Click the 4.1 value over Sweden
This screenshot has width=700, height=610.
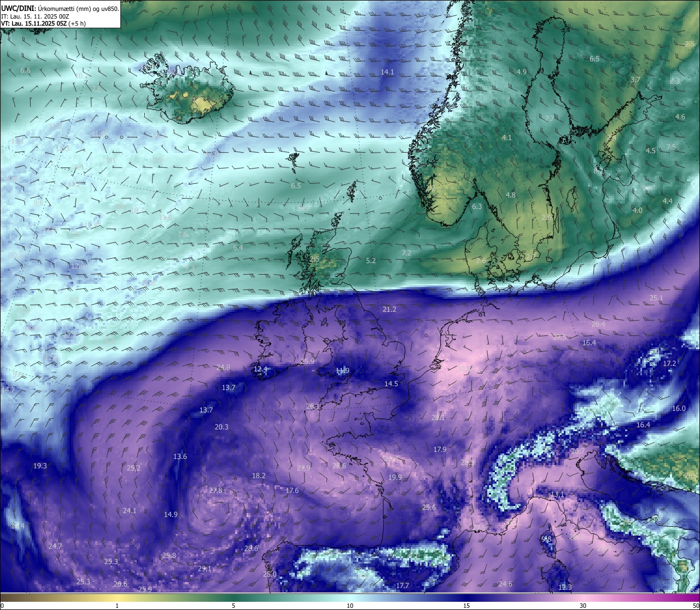pos(506,137)
